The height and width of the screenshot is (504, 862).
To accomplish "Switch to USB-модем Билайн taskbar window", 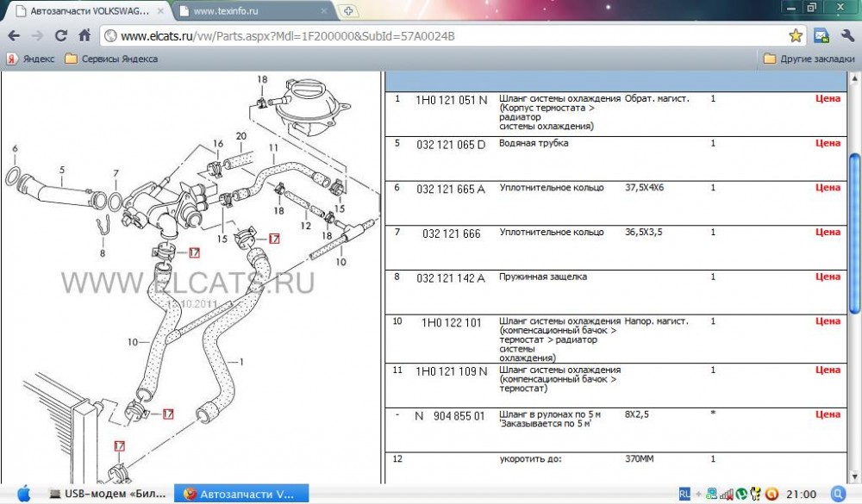I will [107, 494].
